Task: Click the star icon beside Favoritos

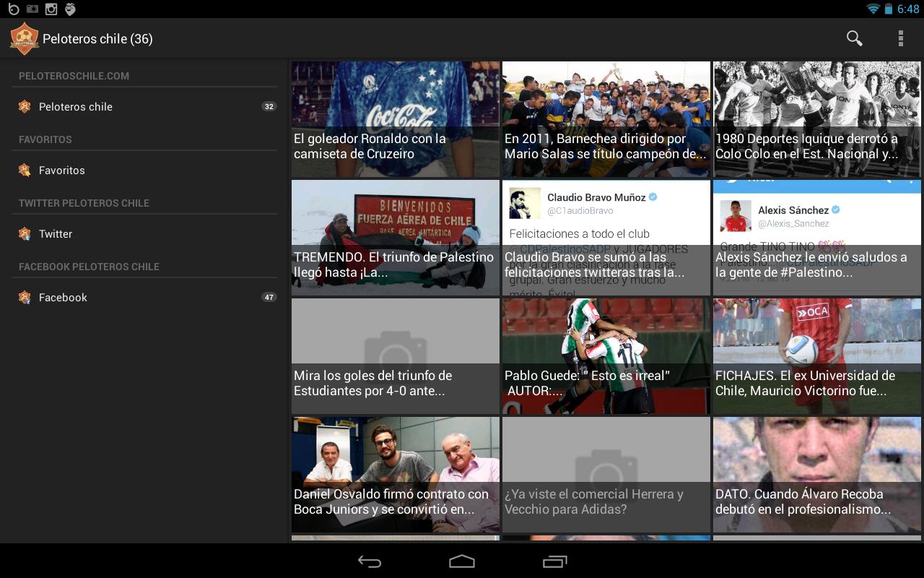Action: [25, 170]
